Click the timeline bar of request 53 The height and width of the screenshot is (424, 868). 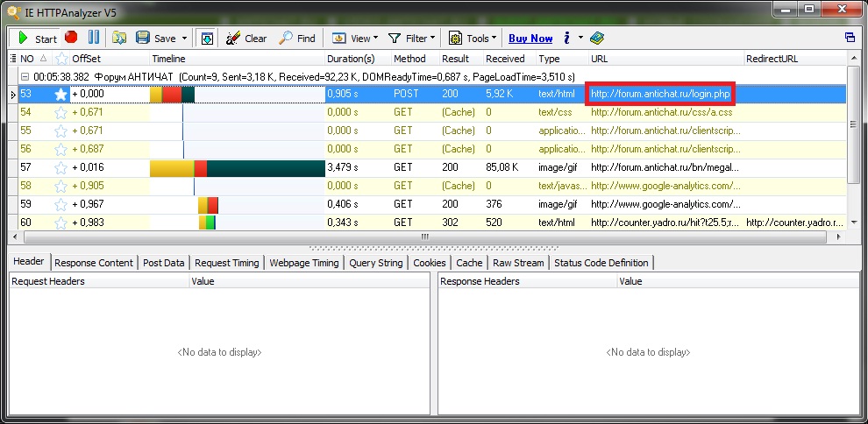click(172, 95)
